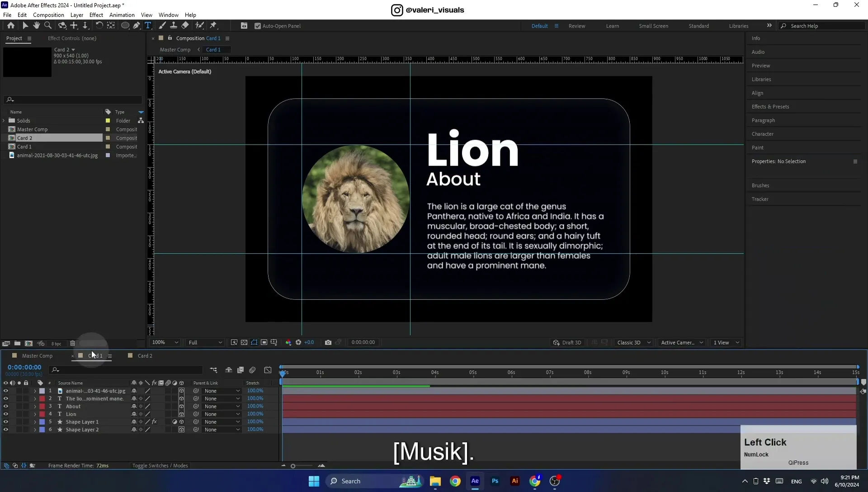Hide the Shape Layer 1 eye
Screen dimensions: 868x492
point(6,422)
